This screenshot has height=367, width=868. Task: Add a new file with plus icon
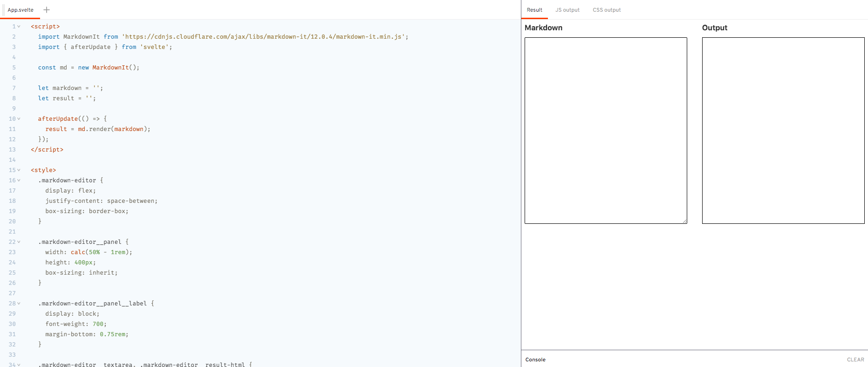coord(47,10)
